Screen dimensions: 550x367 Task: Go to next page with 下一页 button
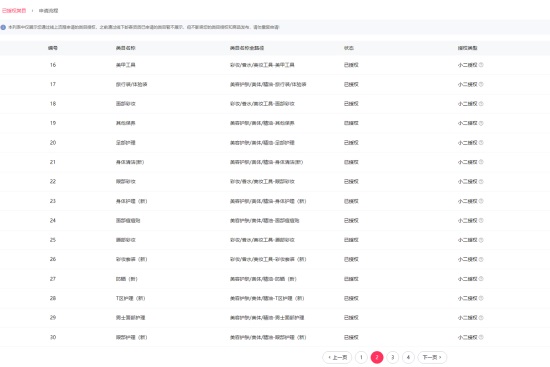432,357
